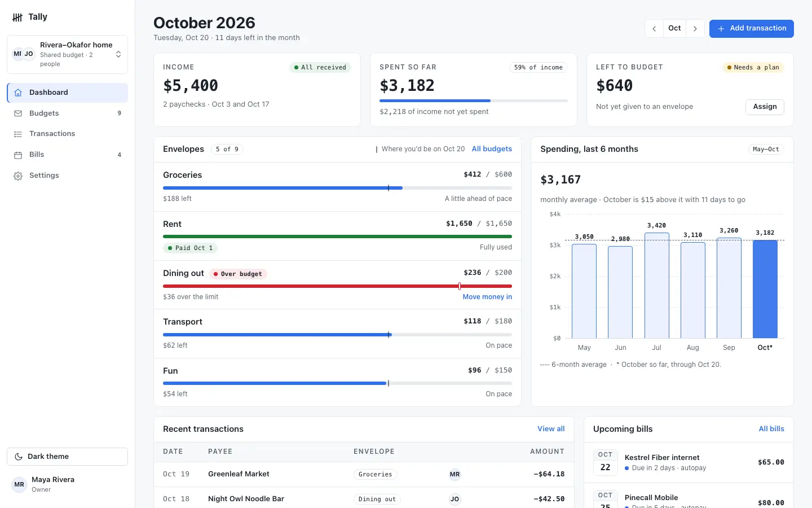Open the Budgets section in sidebar

67,113
